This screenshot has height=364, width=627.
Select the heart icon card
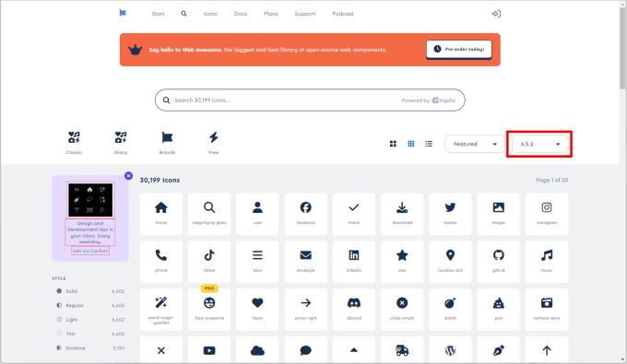point(257,310)
